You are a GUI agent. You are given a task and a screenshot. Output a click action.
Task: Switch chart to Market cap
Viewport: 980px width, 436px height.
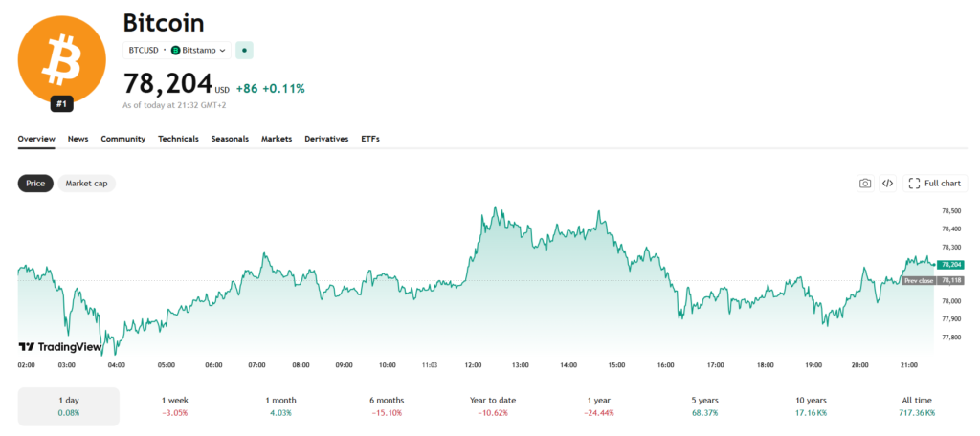pyautogui.click(x=87, y=184)
